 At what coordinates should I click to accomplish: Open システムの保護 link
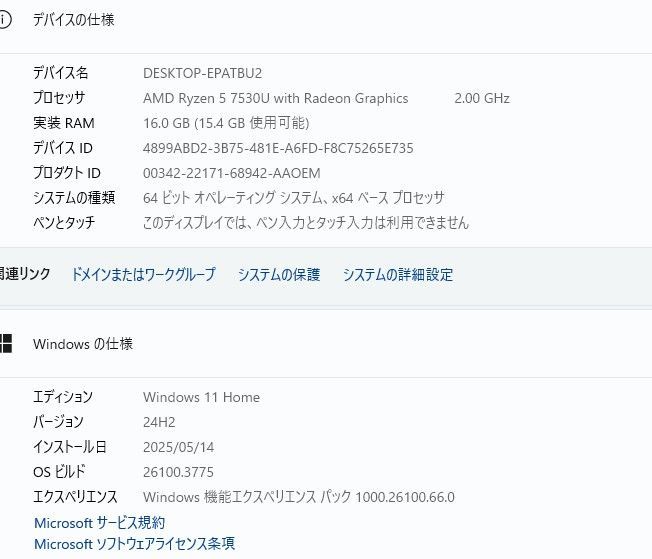click(x=279, y=275)
